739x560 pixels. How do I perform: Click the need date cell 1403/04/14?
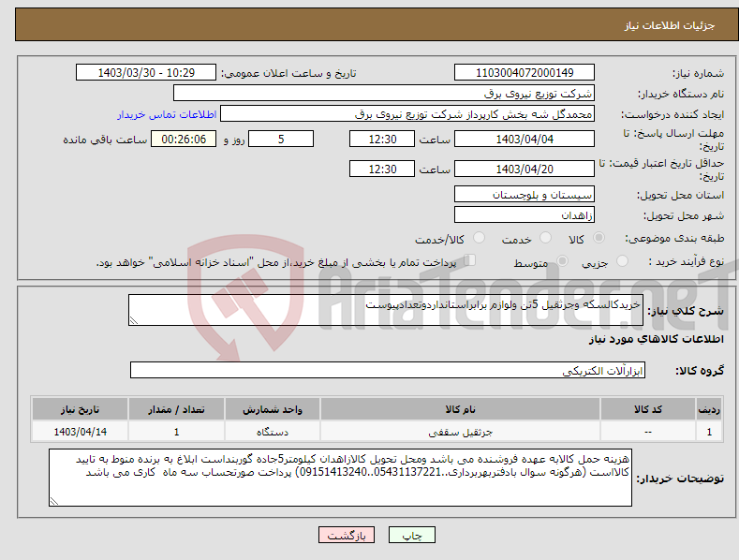pos(81,432)
